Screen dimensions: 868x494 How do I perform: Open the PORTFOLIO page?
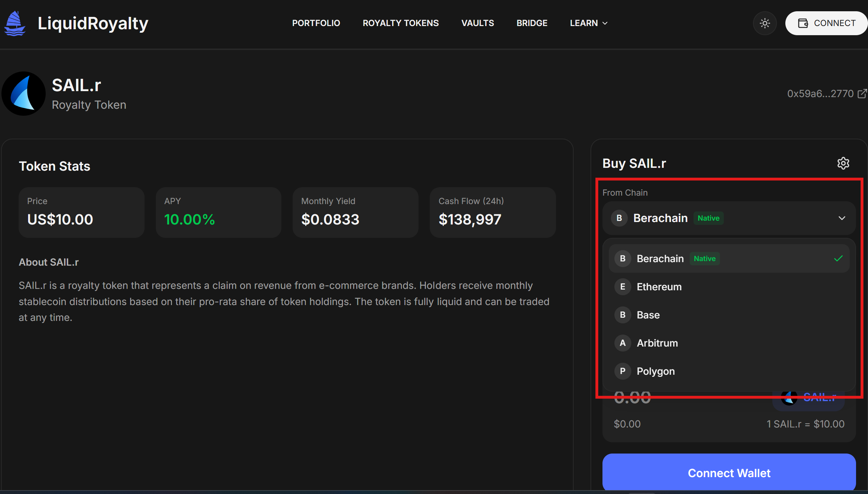tap(316, 23)
